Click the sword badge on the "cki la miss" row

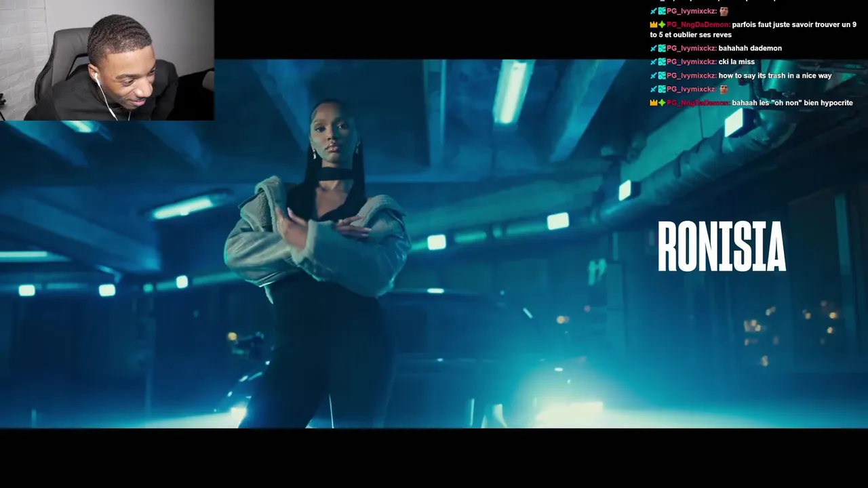(x=654, y=62)
